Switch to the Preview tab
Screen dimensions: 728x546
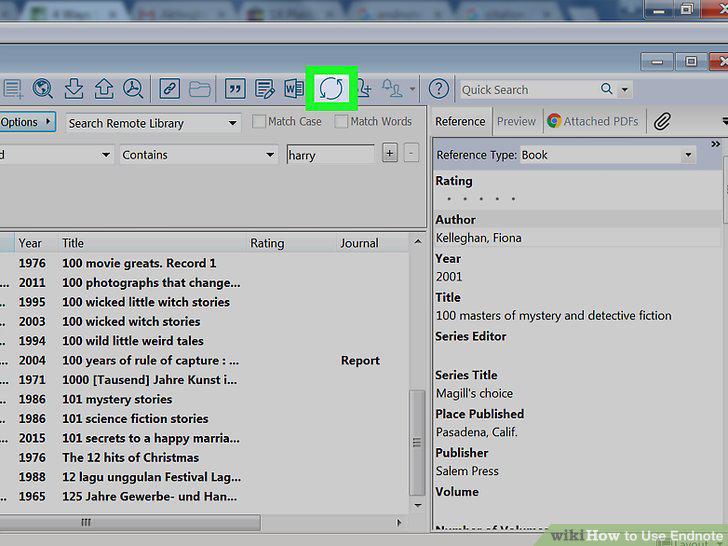pos(516,121)
